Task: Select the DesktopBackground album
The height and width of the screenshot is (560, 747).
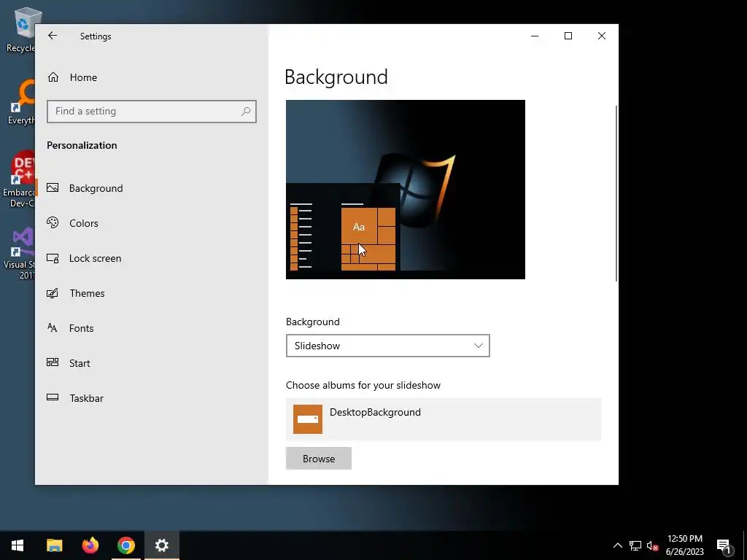Action: [x=444, y=419]
